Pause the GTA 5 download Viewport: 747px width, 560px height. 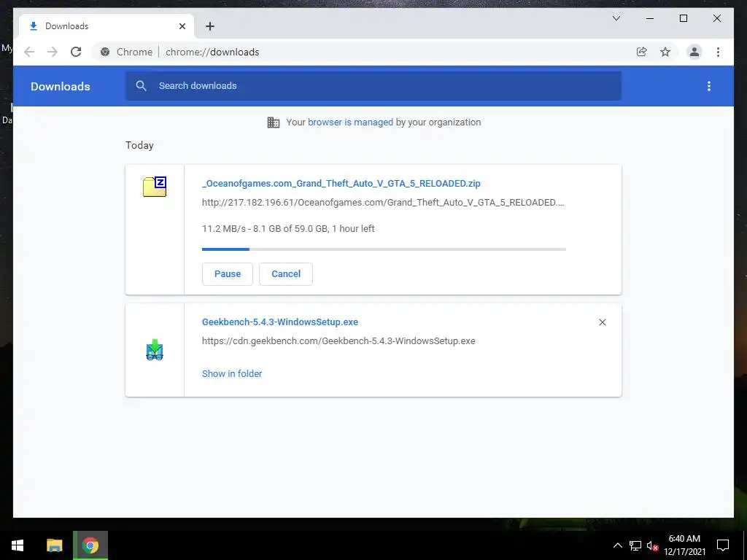(x=228, y=274)
